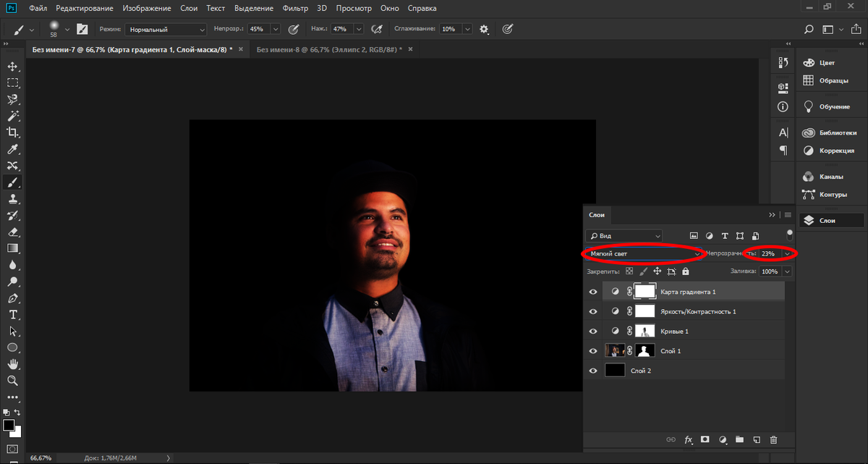This screenshot has width=868, height=464.
Task: Select the Move tool
Action: click(12, 67)
